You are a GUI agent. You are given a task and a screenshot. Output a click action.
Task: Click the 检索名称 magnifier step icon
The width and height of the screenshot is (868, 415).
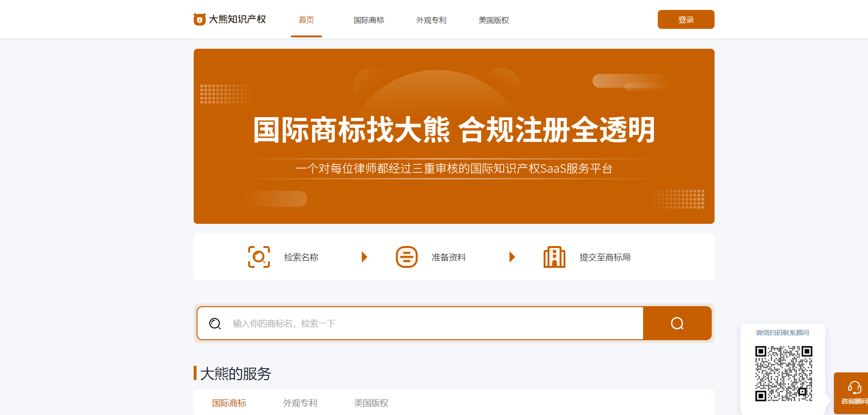click(259, 257)
